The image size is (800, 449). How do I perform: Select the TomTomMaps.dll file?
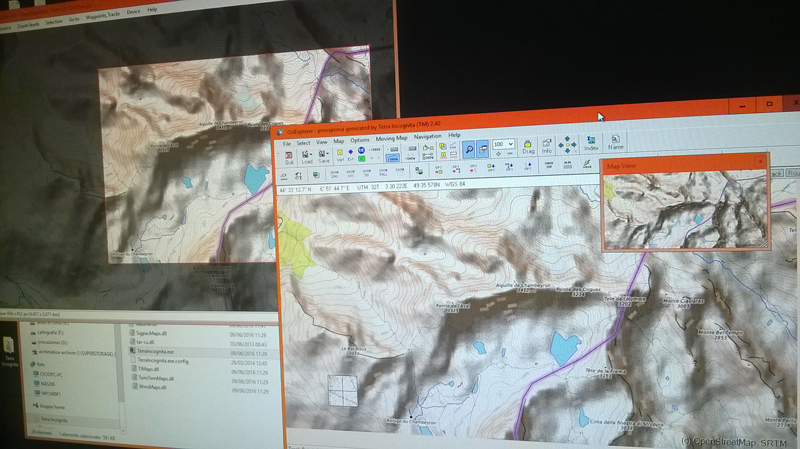coord(156,378)
